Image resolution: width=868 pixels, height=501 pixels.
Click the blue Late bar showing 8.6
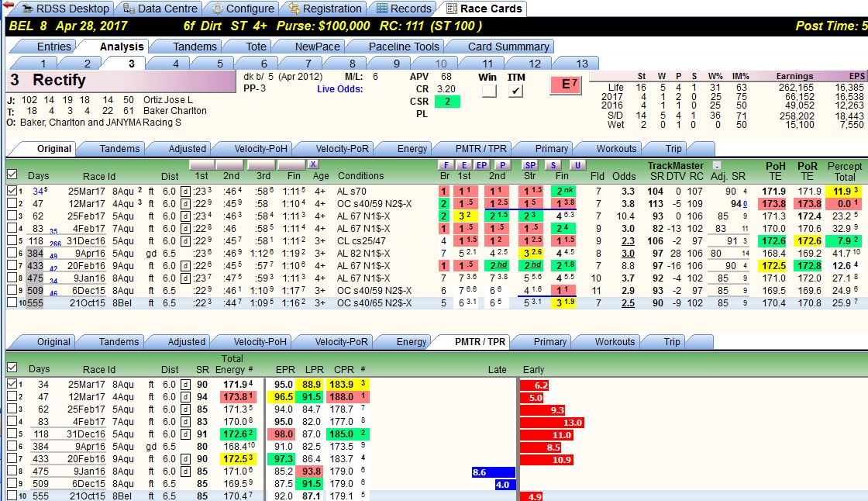493,472
